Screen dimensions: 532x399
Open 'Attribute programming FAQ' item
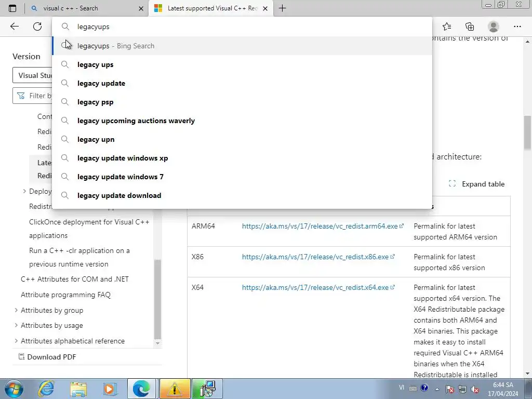click(65, 295)
